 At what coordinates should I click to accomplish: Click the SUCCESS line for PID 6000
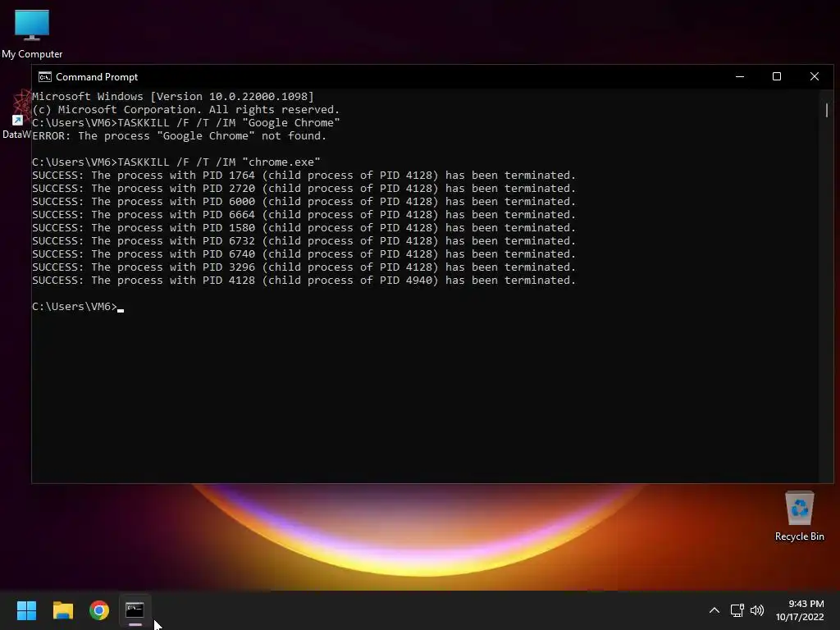coord(304,202)
